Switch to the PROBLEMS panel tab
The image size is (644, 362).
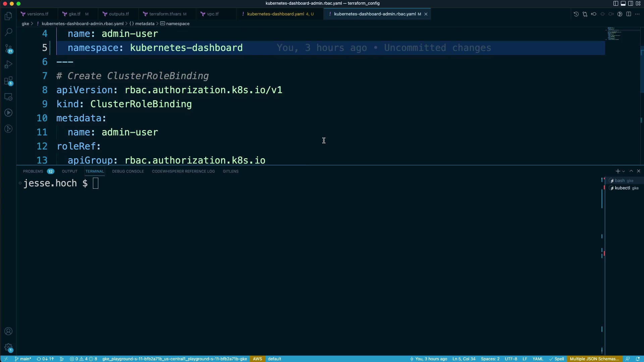coord(33,171)
